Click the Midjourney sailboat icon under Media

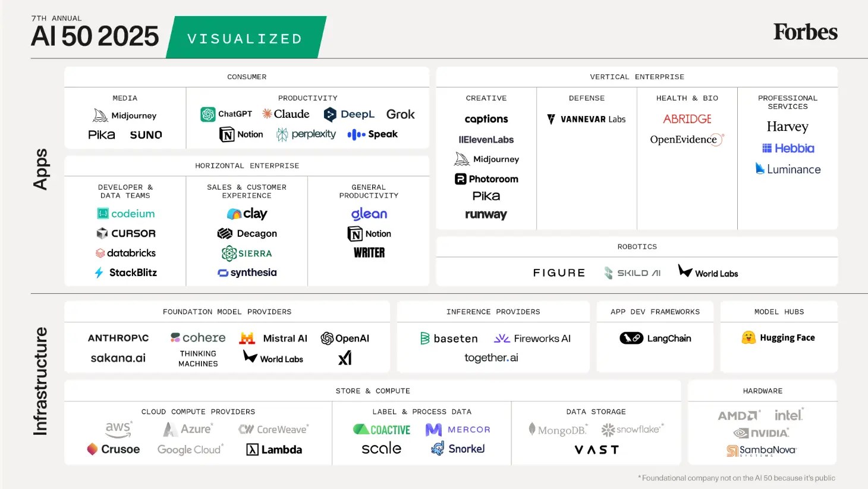(x=100, y=115)
